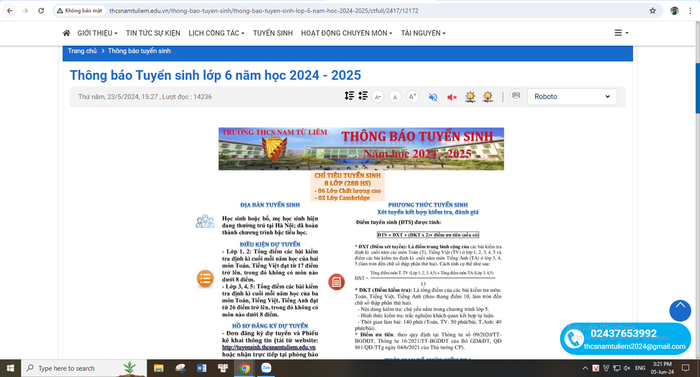Click the taskbar volume icon

(627, 368)
